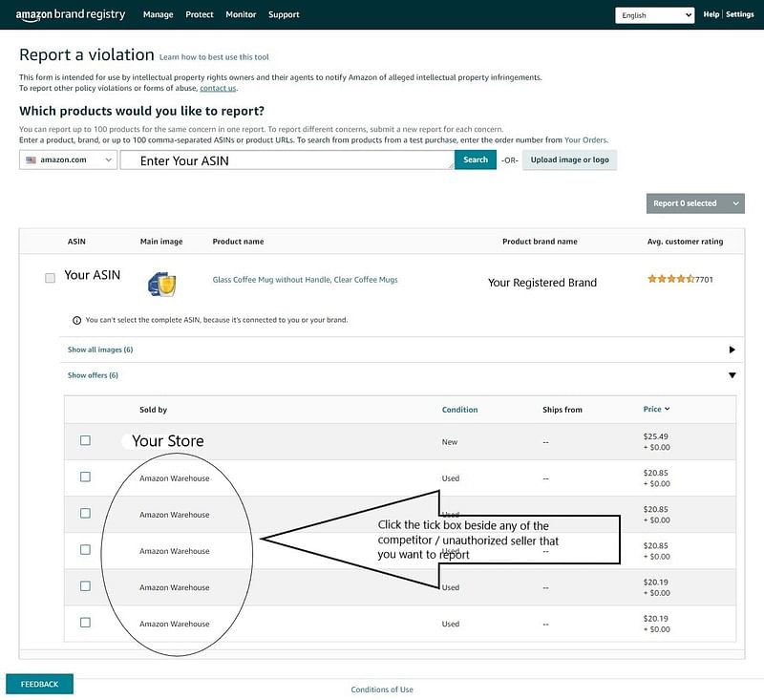Click the $25.49 price

[x=655, y=436]
